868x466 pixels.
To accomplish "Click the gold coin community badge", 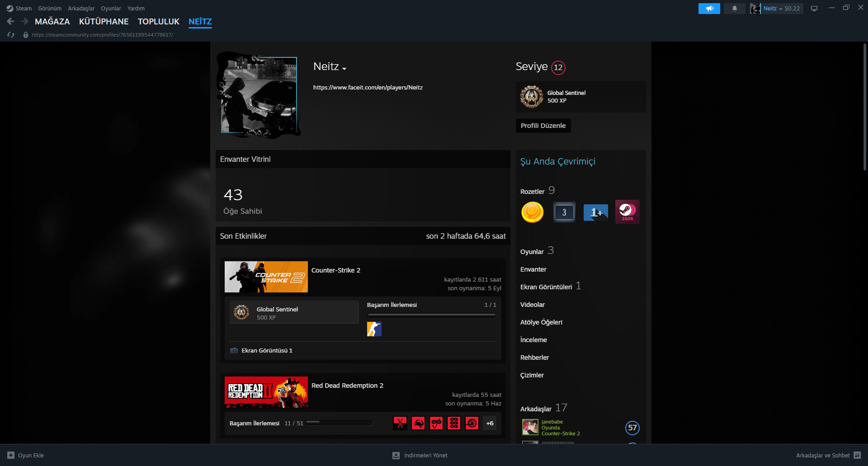I will [533, 212].
